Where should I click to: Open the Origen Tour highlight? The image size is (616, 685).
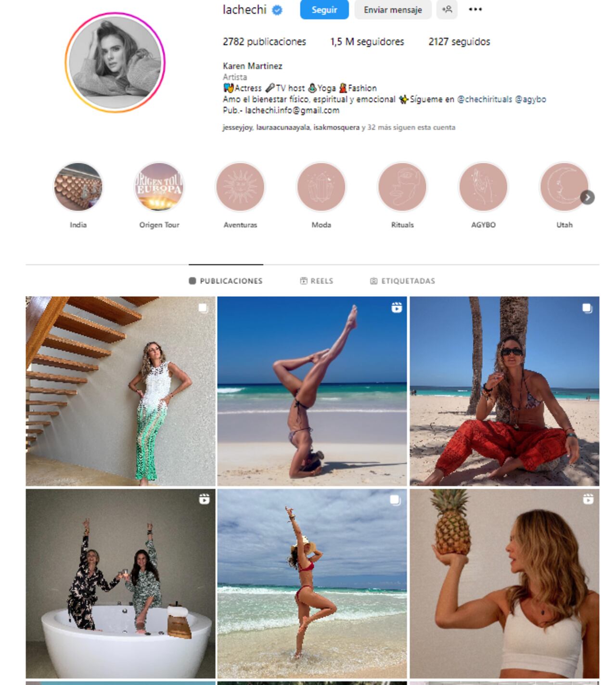click(x=159, y=187)
